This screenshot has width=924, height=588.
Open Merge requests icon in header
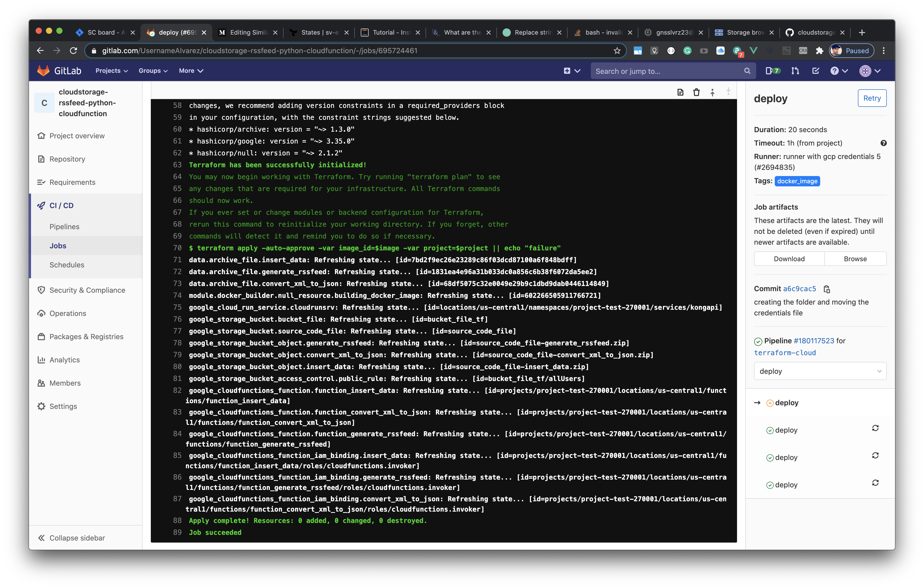[x=795, y=71]
